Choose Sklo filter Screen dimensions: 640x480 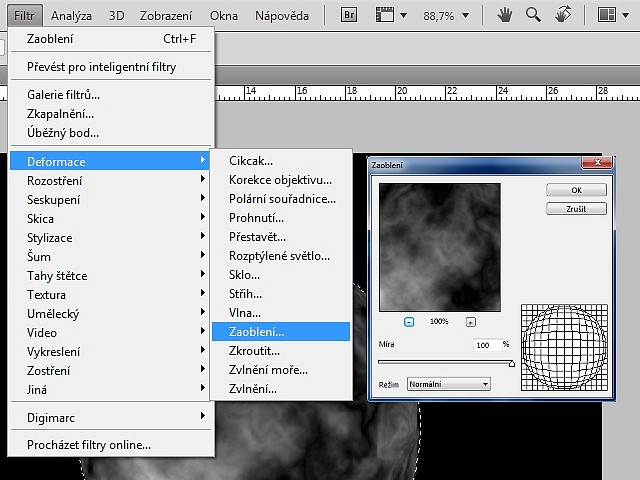pos(281,275)
